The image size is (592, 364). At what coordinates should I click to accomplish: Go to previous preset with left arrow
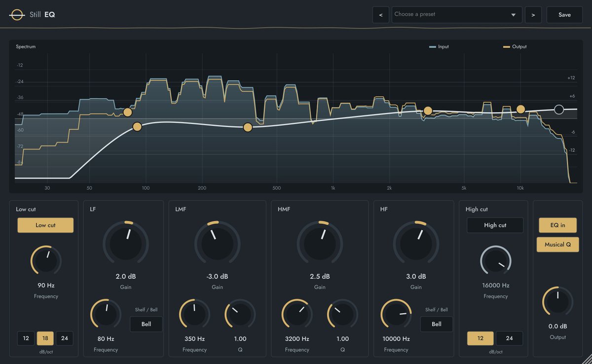click(380, 15)
